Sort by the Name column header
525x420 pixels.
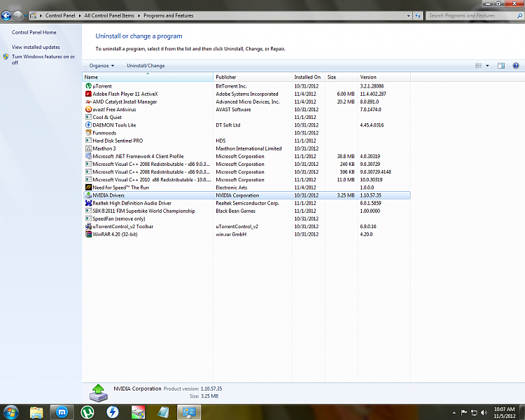[x=148, y=77]
